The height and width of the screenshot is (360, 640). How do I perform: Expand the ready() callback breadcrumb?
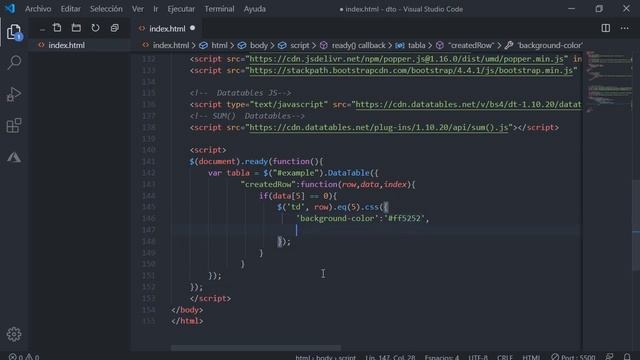point(358,45)
